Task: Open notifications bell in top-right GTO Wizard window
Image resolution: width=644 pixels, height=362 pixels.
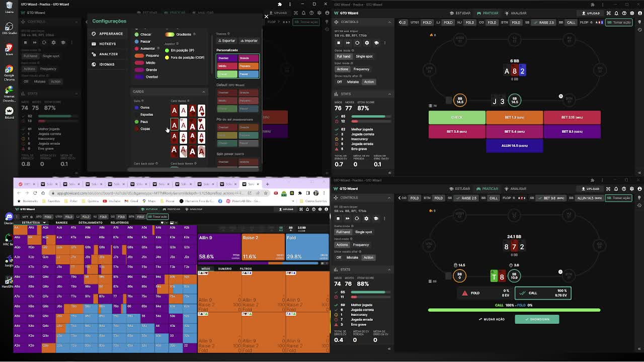Action: point(616,13)
